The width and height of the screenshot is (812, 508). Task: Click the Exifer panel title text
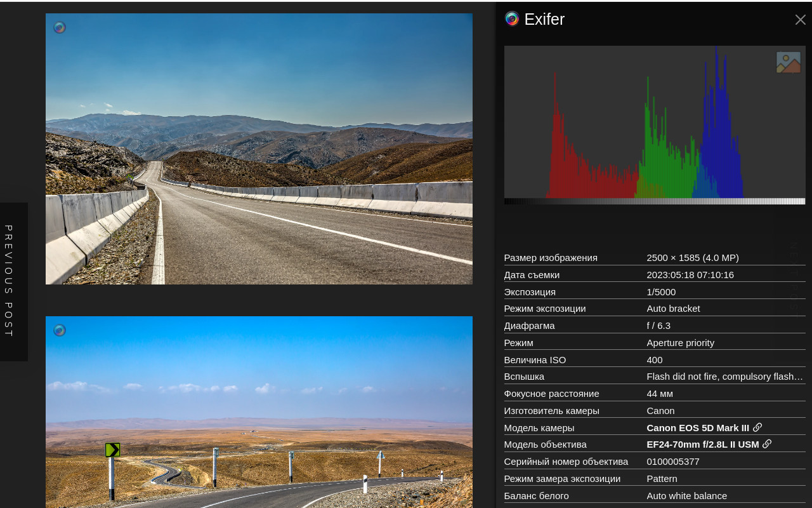(544, 19)
